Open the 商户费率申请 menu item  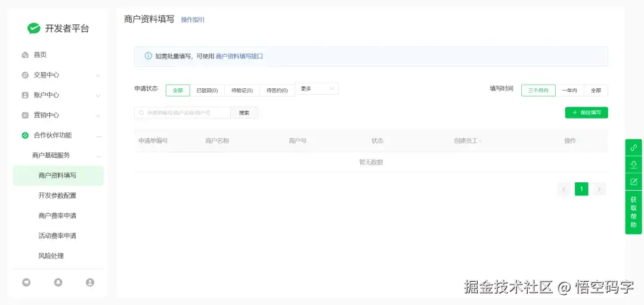tap(58, 216)
